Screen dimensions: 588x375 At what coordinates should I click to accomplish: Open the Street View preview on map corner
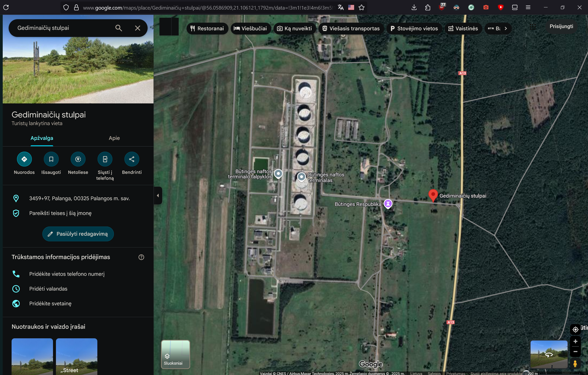coord(549,354)
